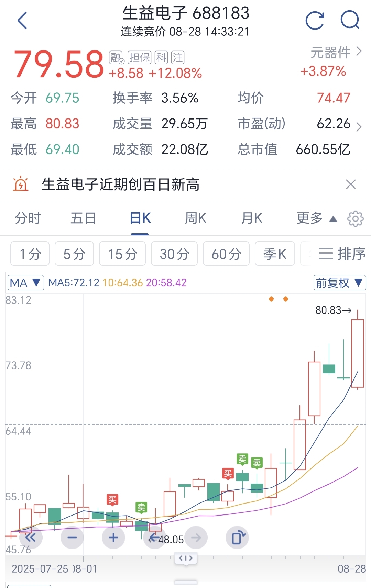The image size is (371, 588).
Task: Move chart cursor left with arrow button
Action: click(154, 538)
